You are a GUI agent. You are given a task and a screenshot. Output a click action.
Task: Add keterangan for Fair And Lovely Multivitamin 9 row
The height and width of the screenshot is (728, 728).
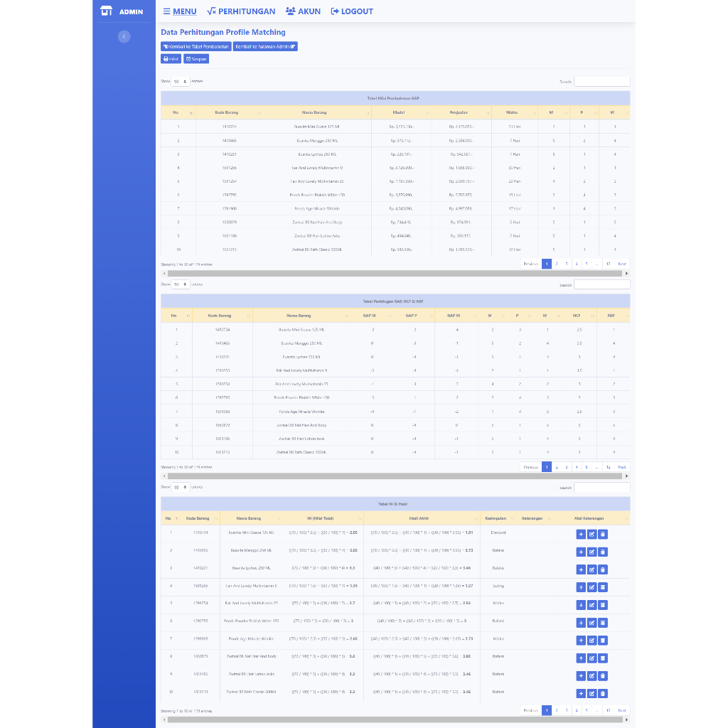click(581, 587)
